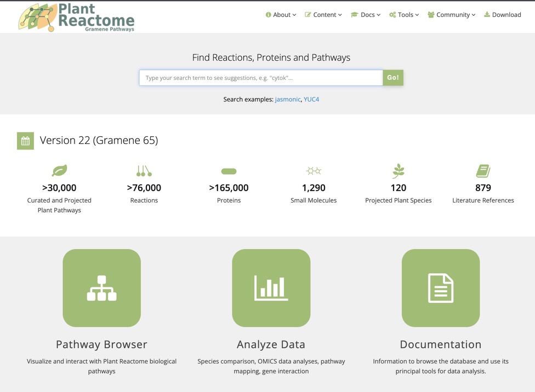Expand the About menu
The image size is (535, 392).
[x=281, y=15]
